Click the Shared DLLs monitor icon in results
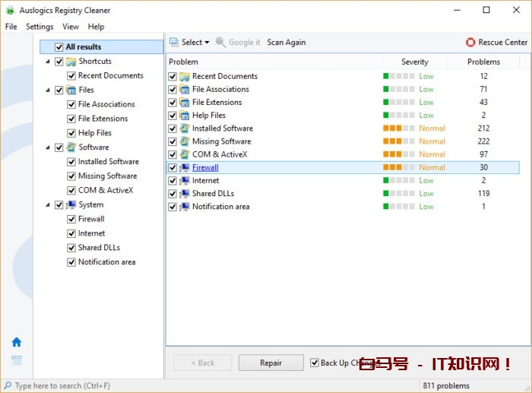The height and width of the screenshot is (393, 532). tap(185, 194)
